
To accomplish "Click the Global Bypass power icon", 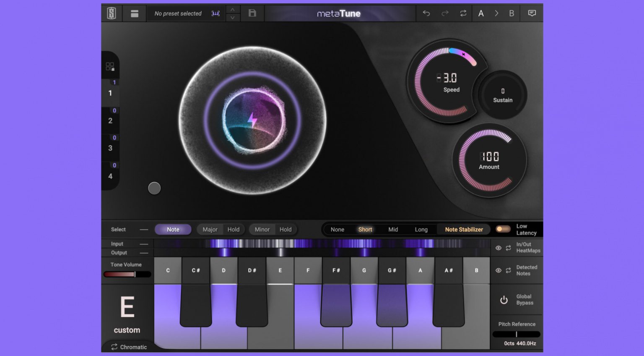I will tap(503, 300).
